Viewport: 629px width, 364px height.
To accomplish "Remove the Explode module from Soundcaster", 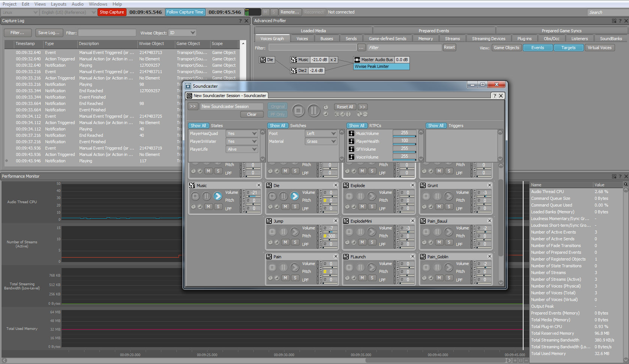I will point(412,185).
